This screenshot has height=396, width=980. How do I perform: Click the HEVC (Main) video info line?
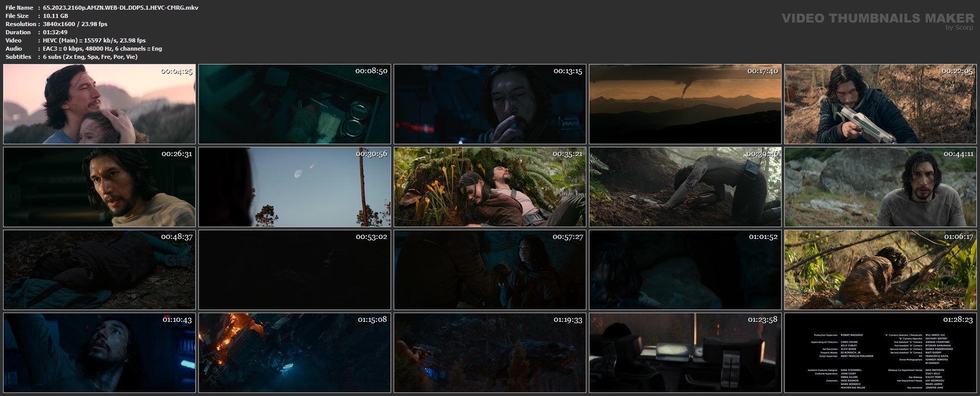(94, 40)
